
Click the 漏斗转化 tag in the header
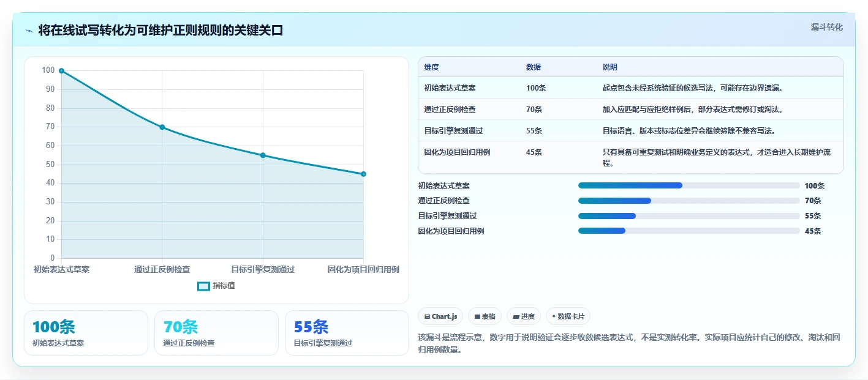[x=826, y=28]
